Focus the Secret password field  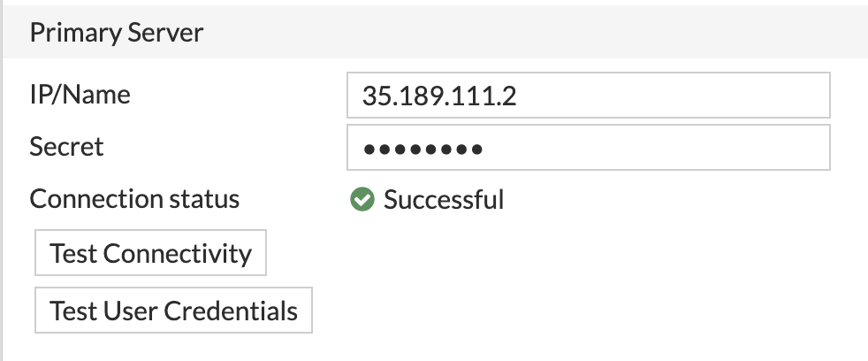tap(589, 148)
